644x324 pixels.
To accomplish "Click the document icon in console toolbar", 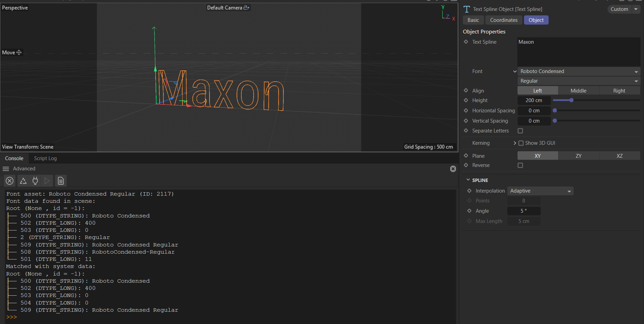I will pos(61,181).
